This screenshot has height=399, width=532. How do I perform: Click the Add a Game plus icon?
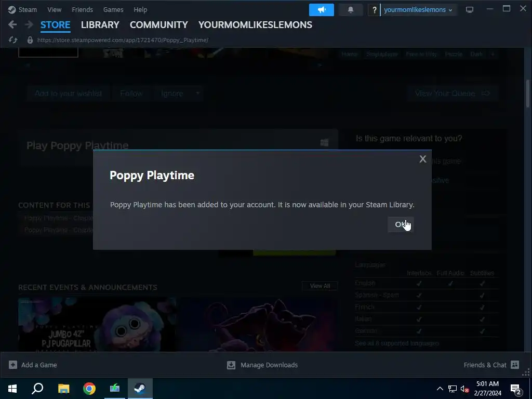13,365
